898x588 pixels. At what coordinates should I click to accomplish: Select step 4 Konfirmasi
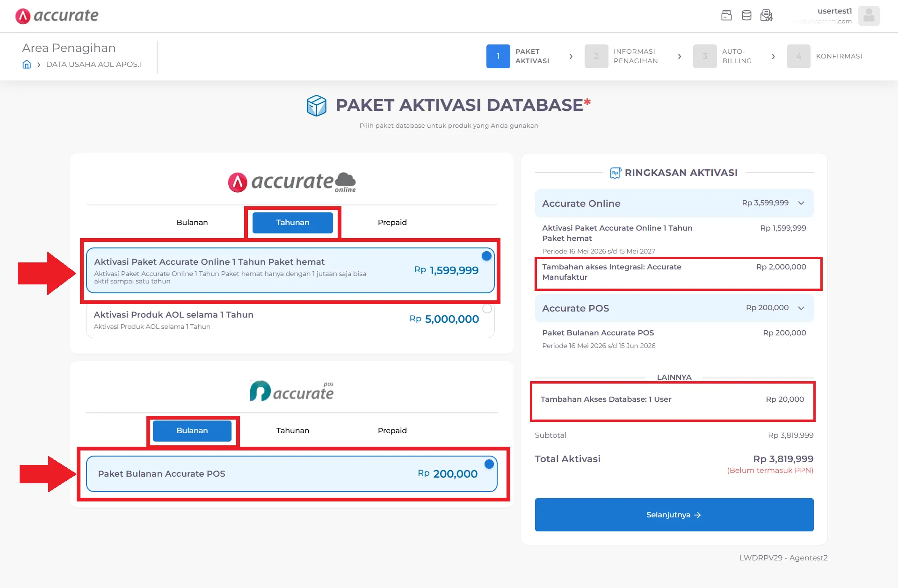tap(825, 56)
